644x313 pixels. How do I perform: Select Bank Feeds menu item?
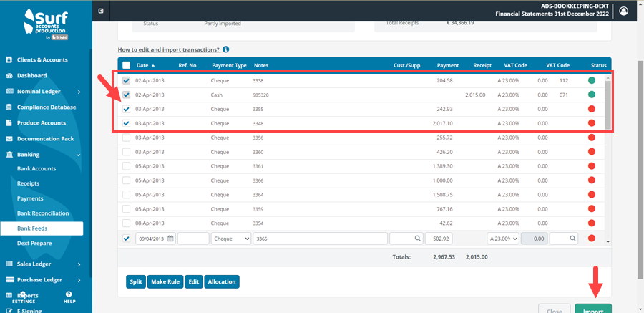(x=42, y=228)
